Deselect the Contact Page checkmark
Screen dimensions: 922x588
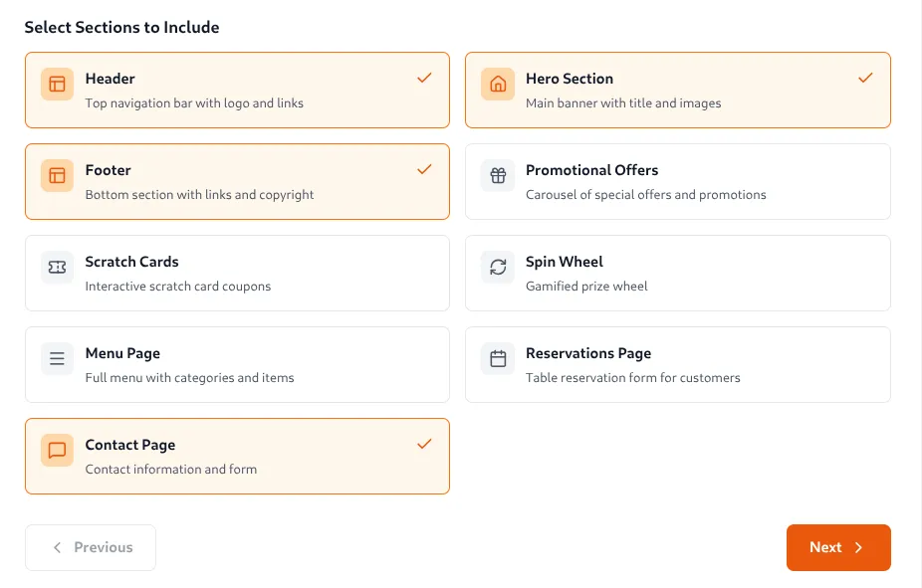pos(425,444)
